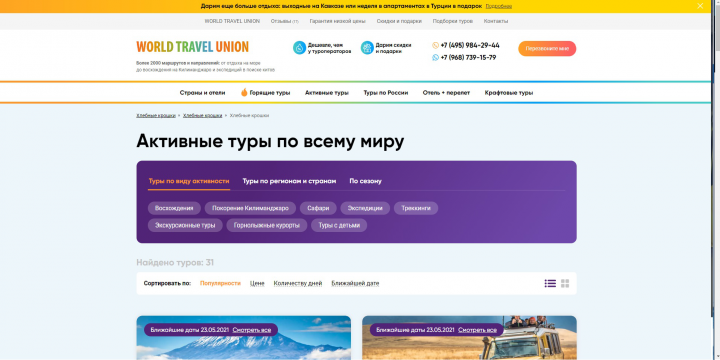
Task: Filter by Туры с детьми tag
Action: [339, 225]
